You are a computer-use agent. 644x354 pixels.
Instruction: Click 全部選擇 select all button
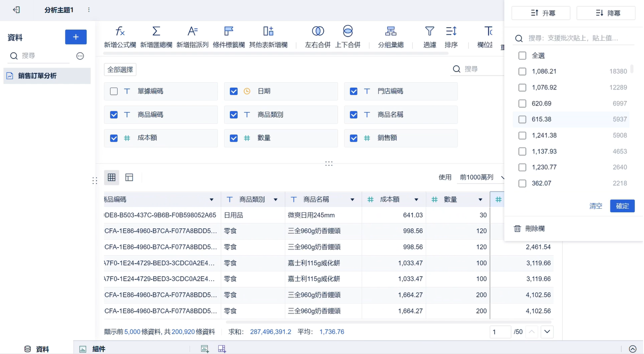pyautogui.click(x=120, y=69)
